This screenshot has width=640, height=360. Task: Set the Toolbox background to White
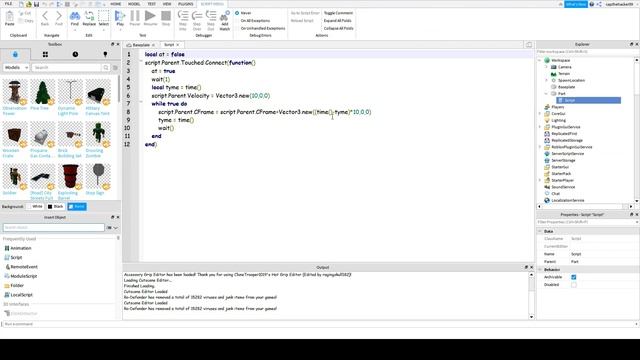35,207
